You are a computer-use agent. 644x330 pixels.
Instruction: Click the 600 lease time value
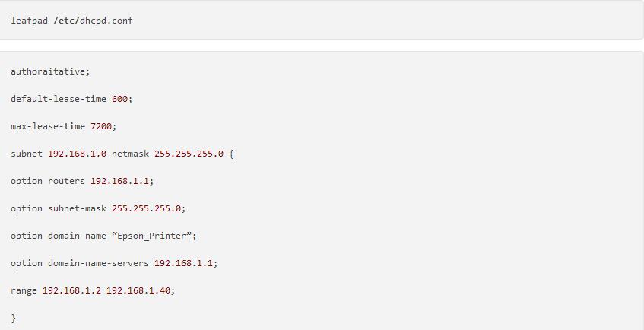pyautogui.click(x=120, y=99)
